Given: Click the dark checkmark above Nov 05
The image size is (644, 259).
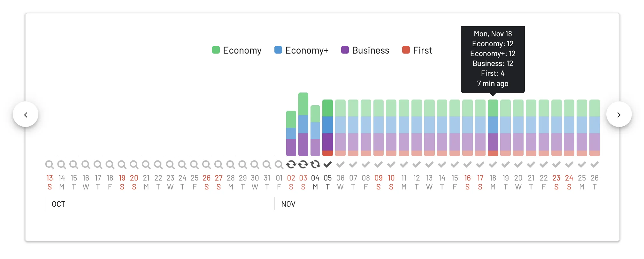Looking at the screenshot, I should pyautogui.click(x=328, y=165).
